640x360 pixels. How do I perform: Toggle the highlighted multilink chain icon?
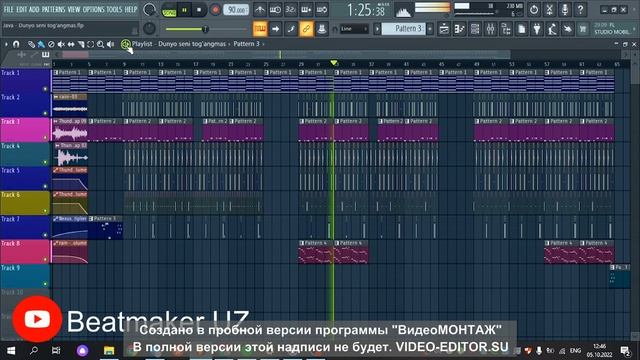pyautogui.click(x=306, y=29)
